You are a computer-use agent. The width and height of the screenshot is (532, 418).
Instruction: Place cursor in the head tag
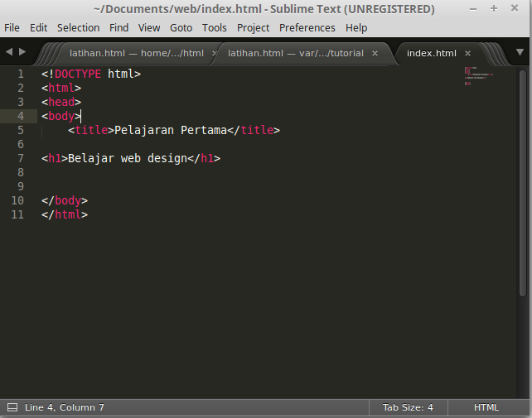point(61,102)
